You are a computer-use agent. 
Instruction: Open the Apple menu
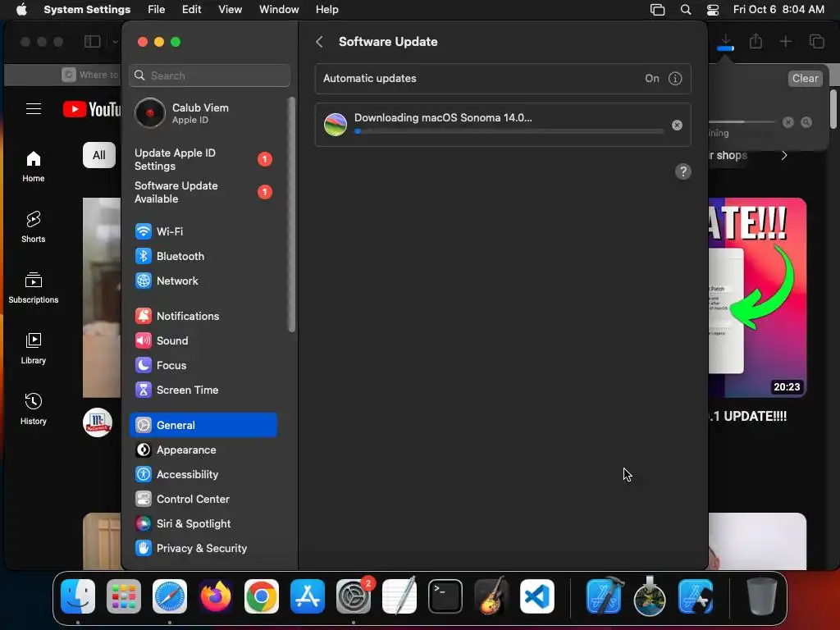tap(21, 10)
